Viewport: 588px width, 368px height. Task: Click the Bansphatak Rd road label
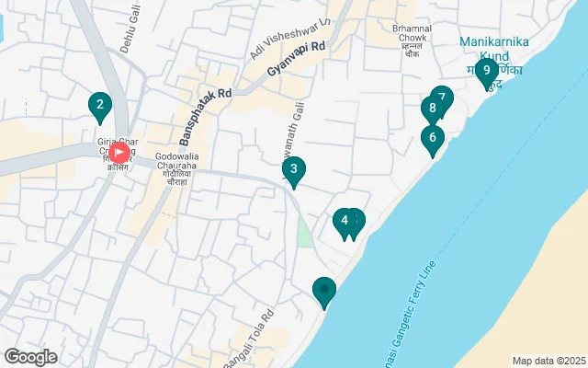tap(206, 117)
